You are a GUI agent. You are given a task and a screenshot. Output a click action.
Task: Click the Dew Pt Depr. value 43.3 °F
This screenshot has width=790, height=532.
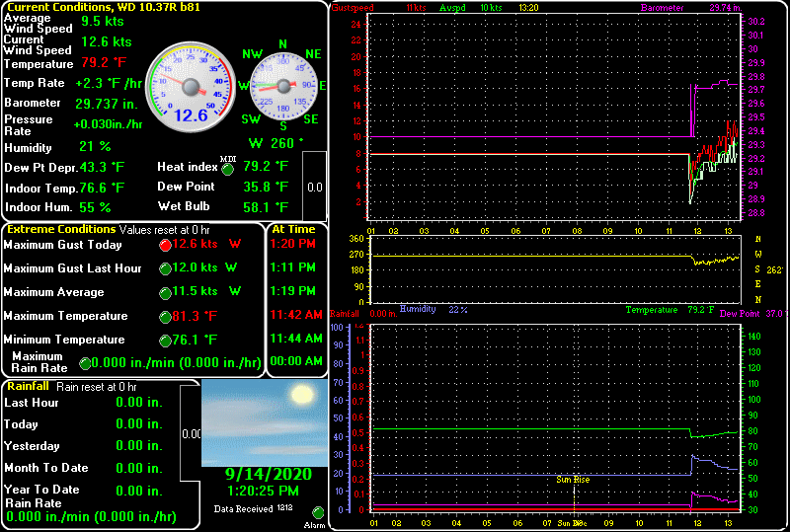102,167
